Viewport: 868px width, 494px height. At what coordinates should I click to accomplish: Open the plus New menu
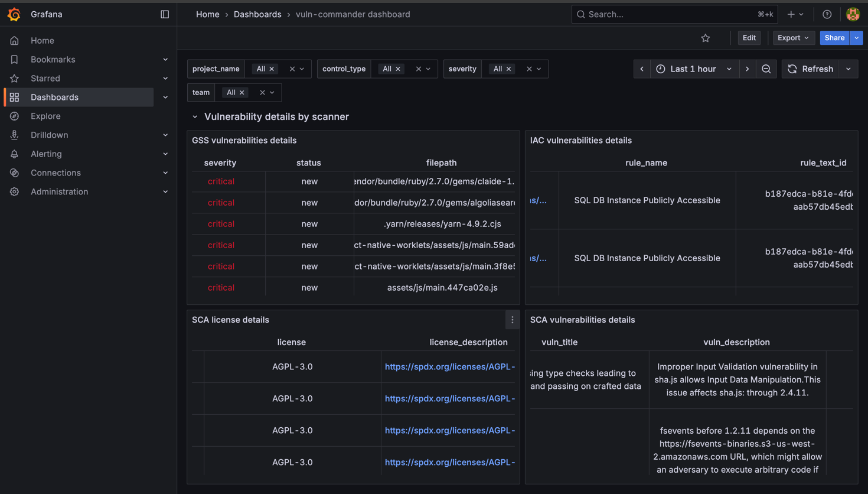(x=795, y=14)
